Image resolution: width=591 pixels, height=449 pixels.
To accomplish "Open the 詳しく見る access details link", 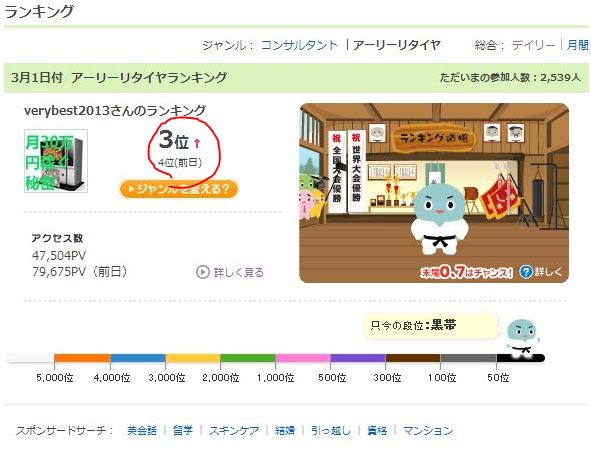I will (239, 272).
